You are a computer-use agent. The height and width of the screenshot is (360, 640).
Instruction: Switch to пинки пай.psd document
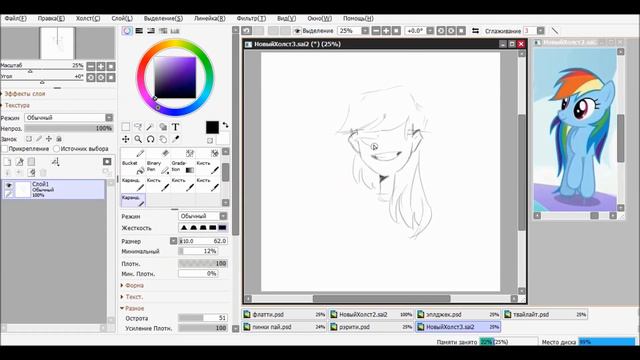click(284, 327)
